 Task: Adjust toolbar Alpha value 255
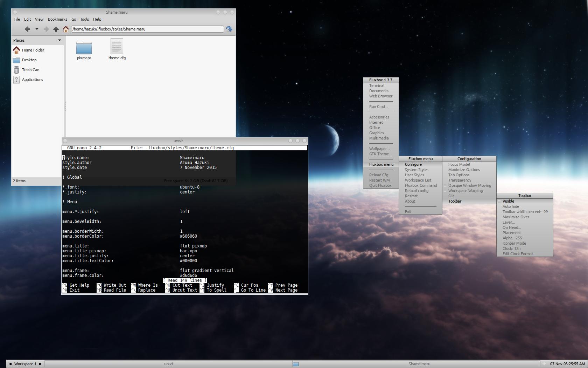pyautogui.click(x=525, y=238)
